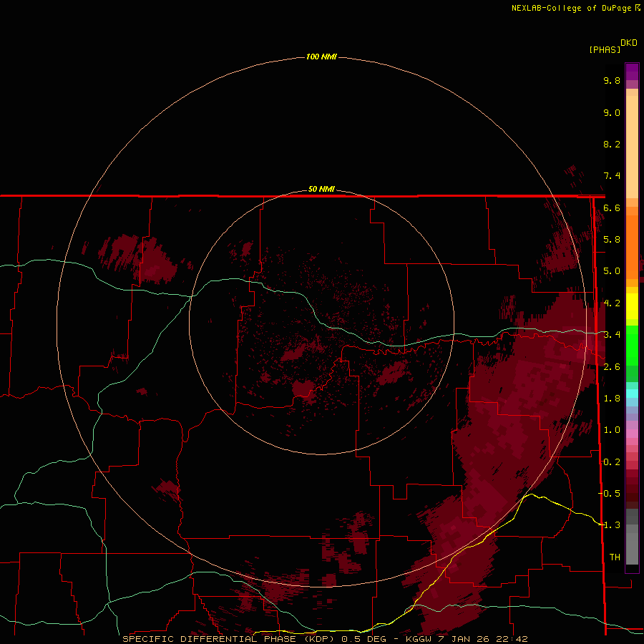644x644 pixels.
Task: Click the [PHAS] legend label
Action: tap(605, 49)
